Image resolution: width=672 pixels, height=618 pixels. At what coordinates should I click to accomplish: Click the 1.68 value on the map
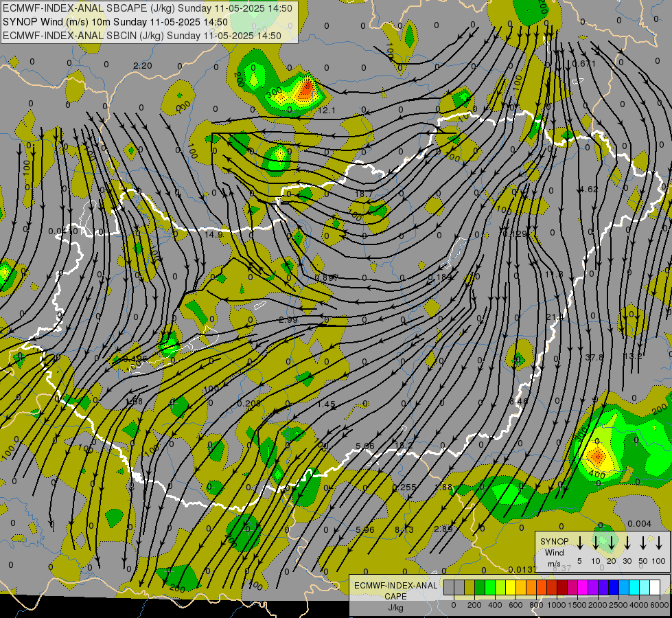click(x=134, y=402)
